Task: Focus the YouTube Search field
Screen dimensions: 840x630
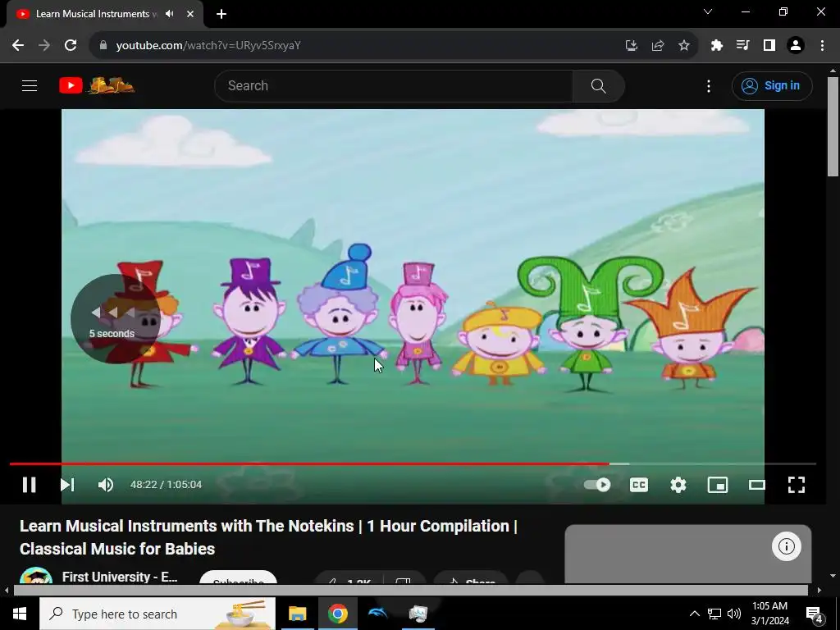Action: (x=394, y=85)
